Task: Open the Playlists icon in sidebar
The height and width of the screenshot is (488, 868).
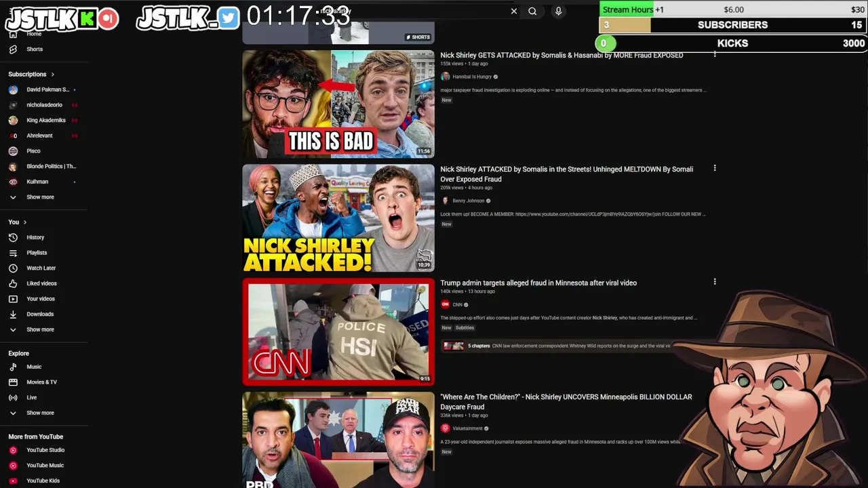Action: (13, 253)
